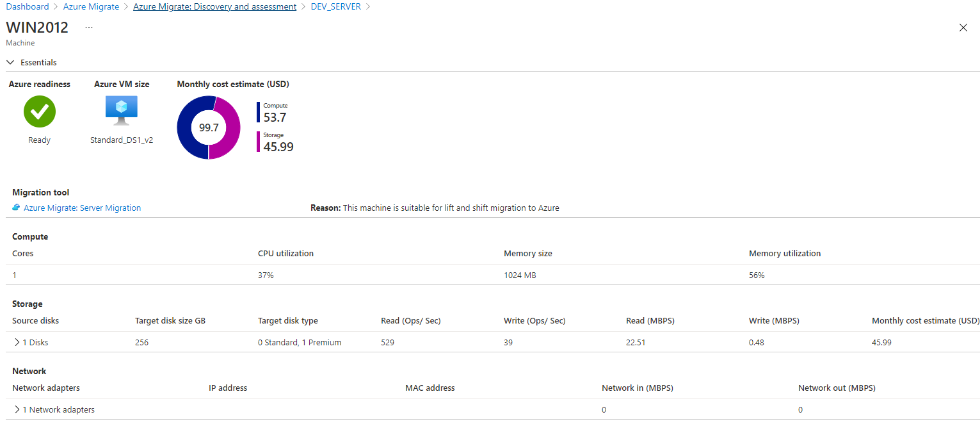Click the 529 read ops value

(x=387, y=343)
